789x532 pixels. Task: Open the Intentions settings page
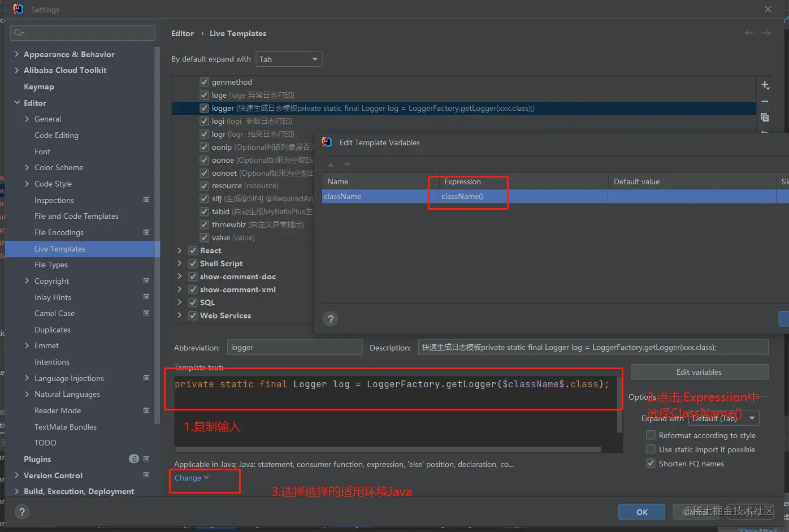click(52, 362)
